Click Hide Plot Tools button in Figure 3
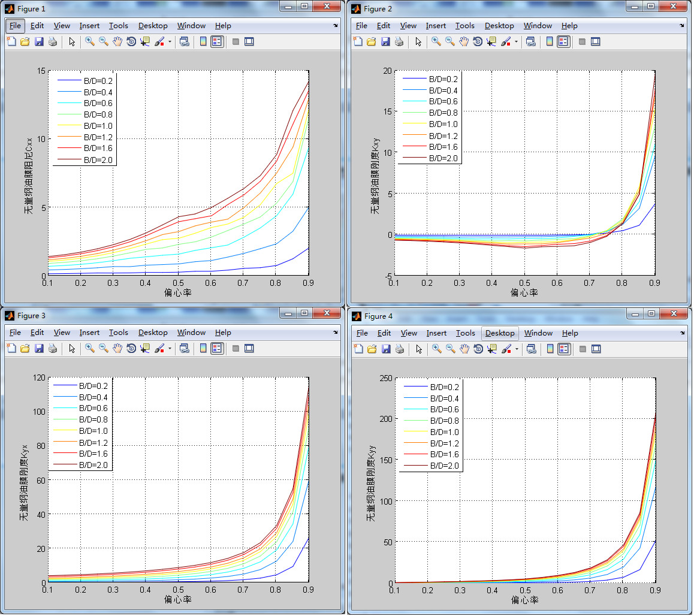The height and width of the screenshot is (616, 694). pyautogui.click(x=236, y=348)
